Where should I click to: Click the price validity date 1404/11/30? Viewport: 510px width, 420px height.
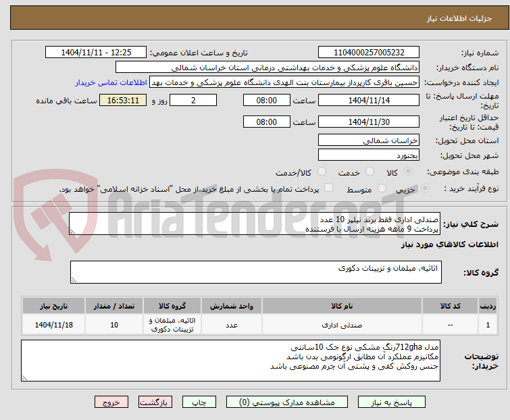tap(369, 122)
